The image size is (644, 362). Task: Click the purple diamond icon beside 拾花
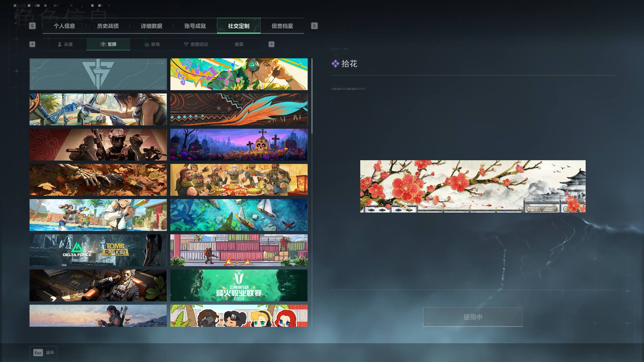click(x=335, y=64)
